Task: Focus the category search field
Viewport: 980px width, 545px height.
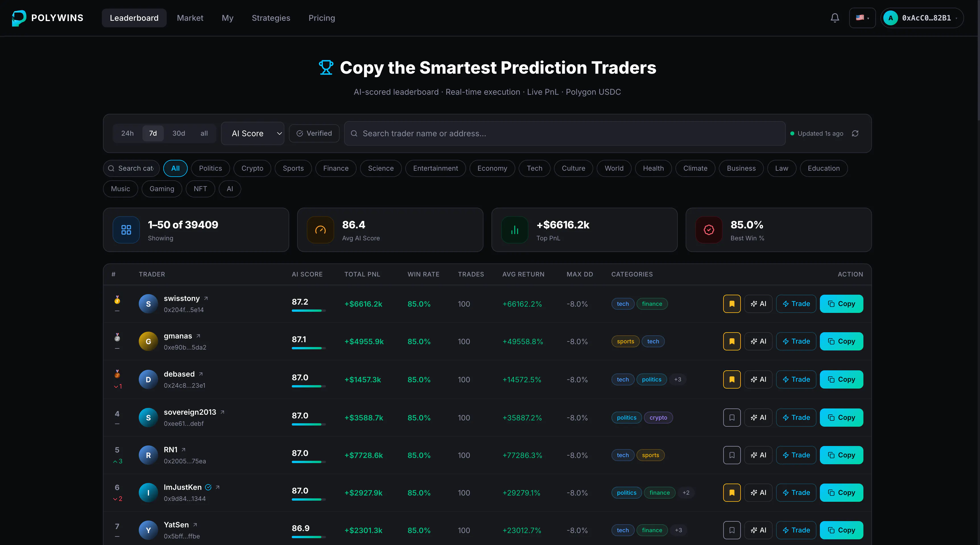Action: click(x=131, y=169)
